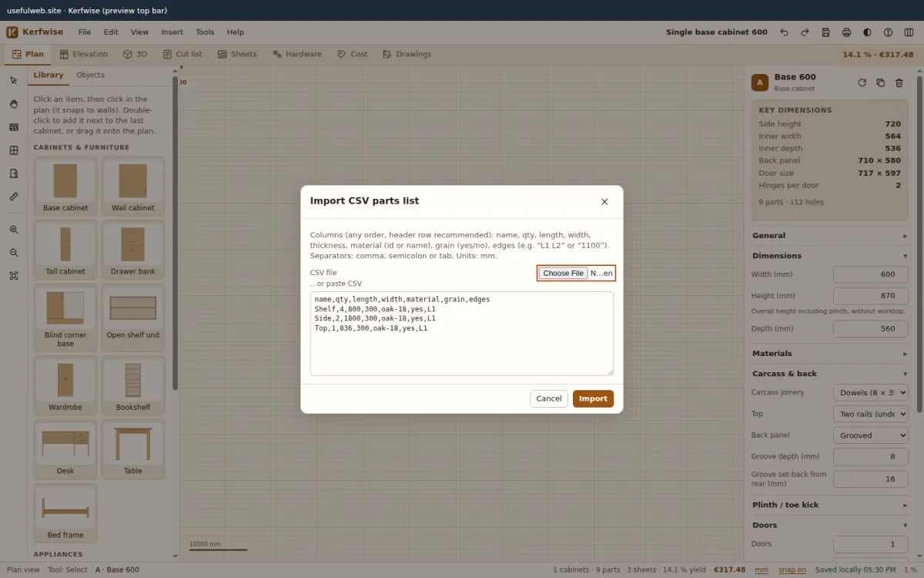The image size is (924, 578).
Task: Toggle the panel layout columns icon
Action: coord(909,32)
